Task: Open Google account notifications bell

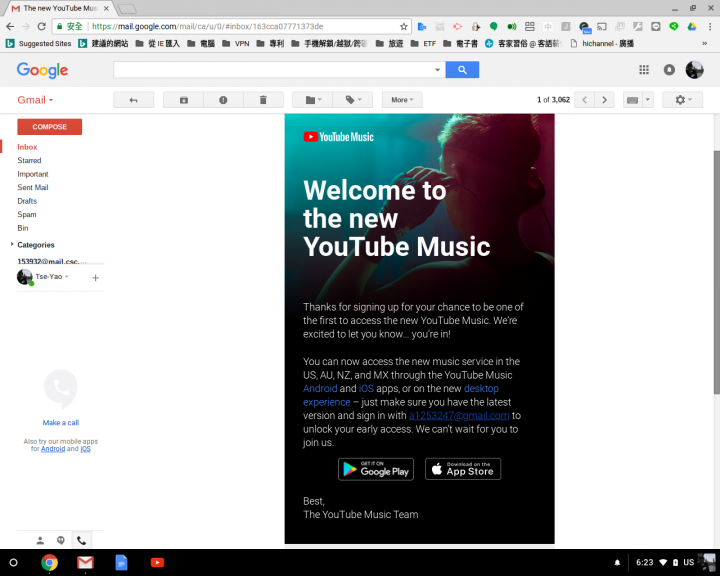Action: tap(669, 70)
